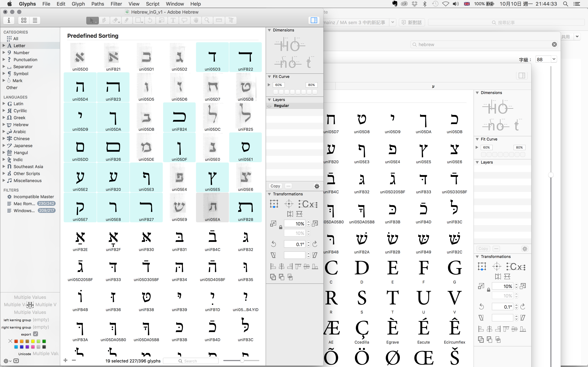Open the font info button
The width and height of the screenshot is (588, 367).
pos(9,20)
